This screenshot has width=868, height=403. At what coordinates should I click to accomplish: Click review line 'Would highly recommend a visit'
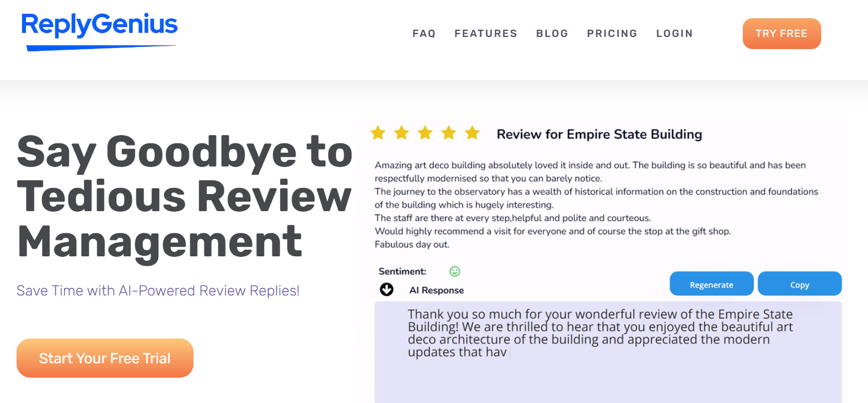pos(553,231)
